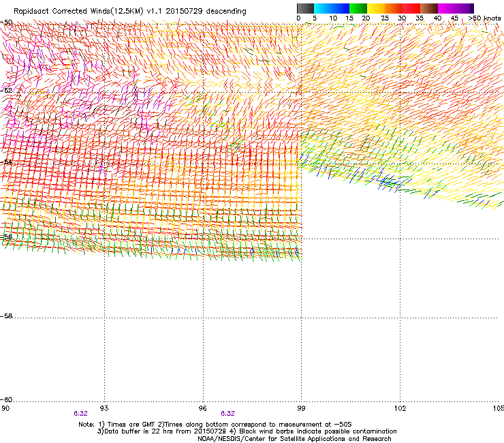
Task: Click the '>50 knots' legend label
Action: coord(484,18)
